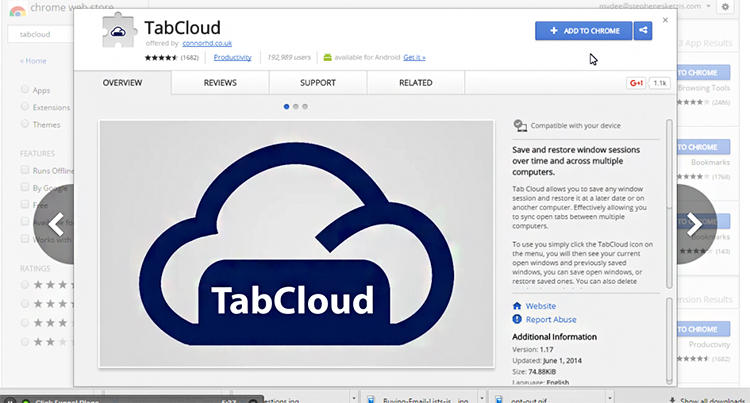The height and width of the screenshot is (403, 750).
Task: Choose the Themes radio button
Action: 25,125
